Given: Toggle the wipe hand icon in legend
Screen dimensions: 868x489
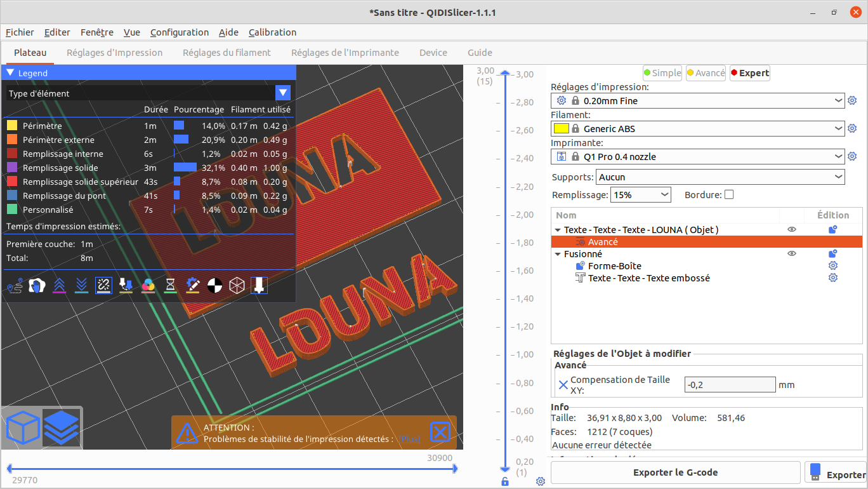Looking at the screenshot, I should pos(37,286).
